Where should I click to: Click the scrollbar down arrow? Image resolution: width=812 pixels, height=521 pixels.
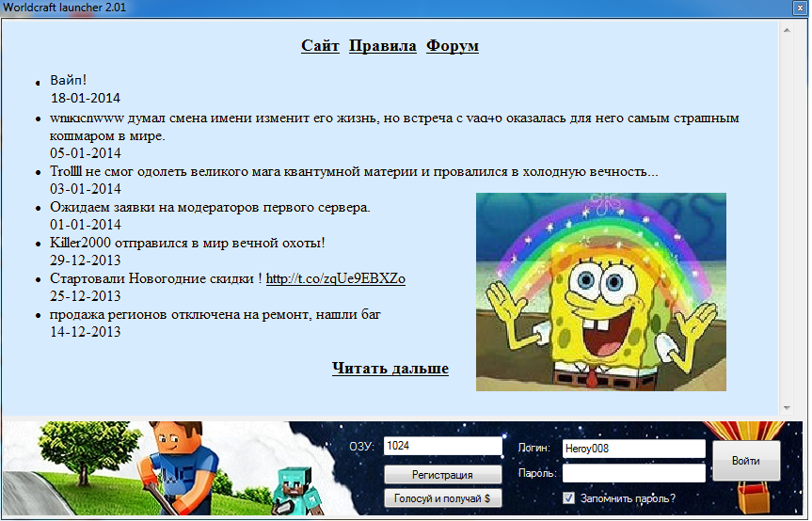787,408
